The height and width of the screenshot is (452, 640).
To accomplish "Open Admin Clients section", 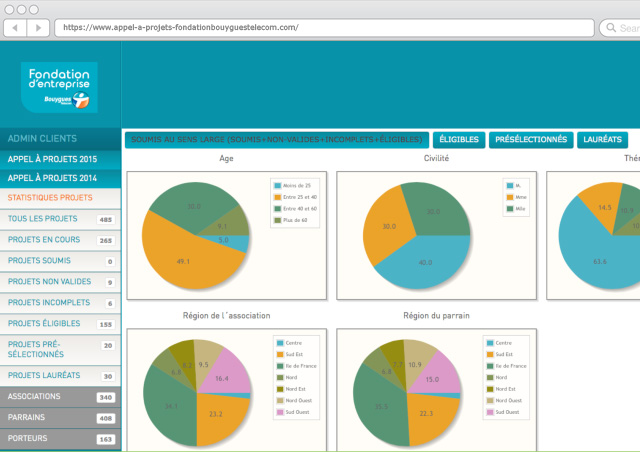I will point(60,139).
